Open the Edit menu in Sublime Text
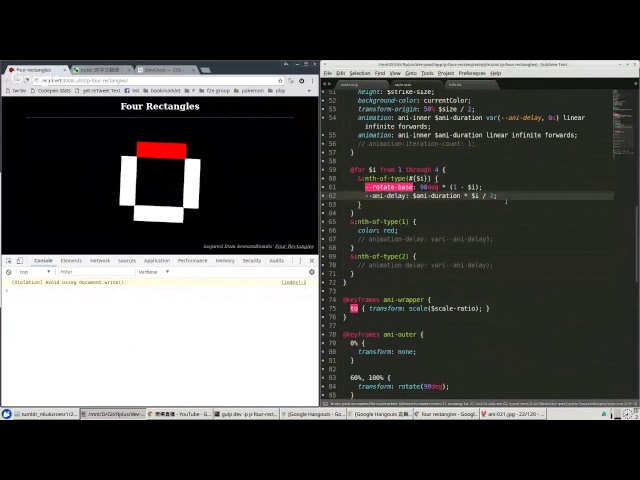 (x=340, y=73)
